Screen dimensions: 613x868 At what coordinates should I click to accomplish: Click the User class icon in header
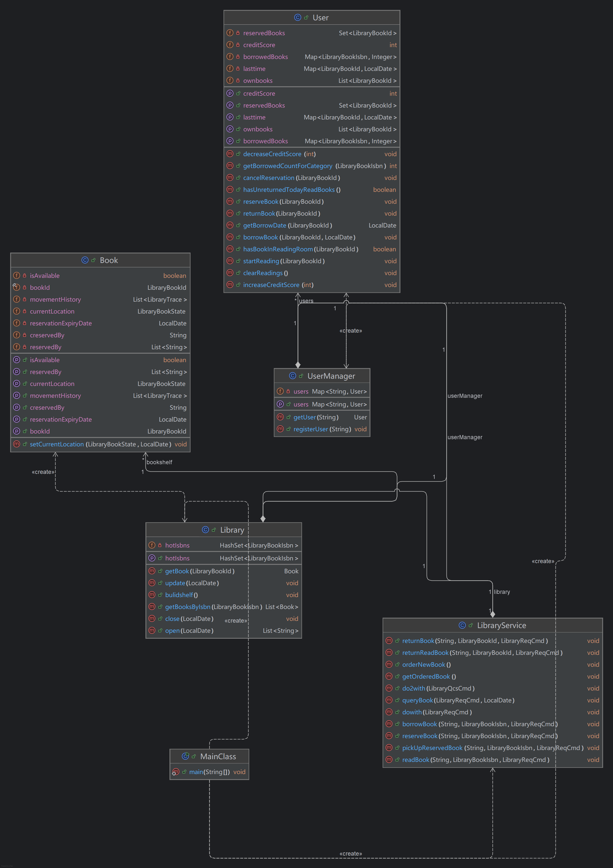(x=297, y=17)
